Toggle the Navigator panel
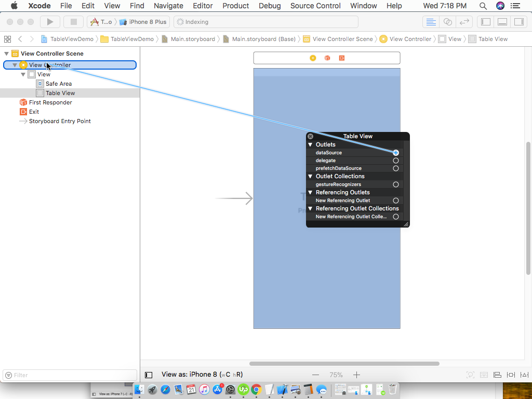 coord(486,22)
